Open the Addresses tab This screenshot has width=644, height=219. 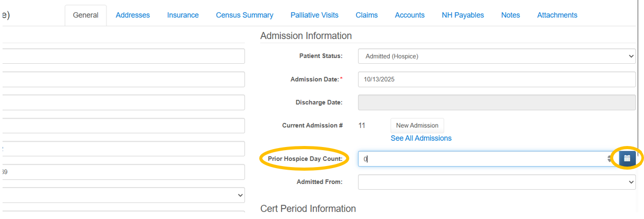[x=133, y=15]
